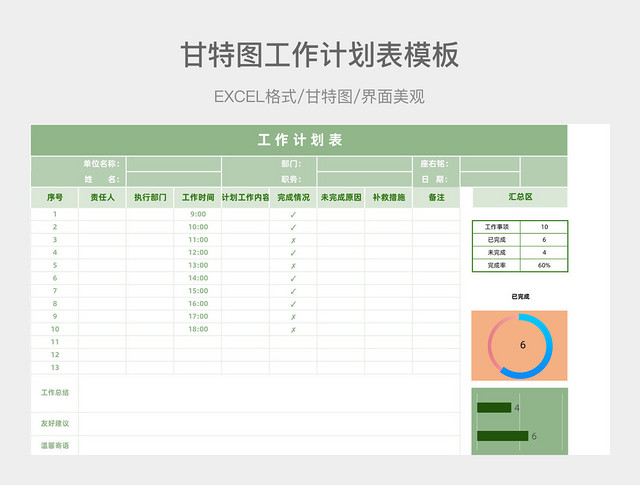
Task: Select the 部门 input cell
Action: (364, 164)
